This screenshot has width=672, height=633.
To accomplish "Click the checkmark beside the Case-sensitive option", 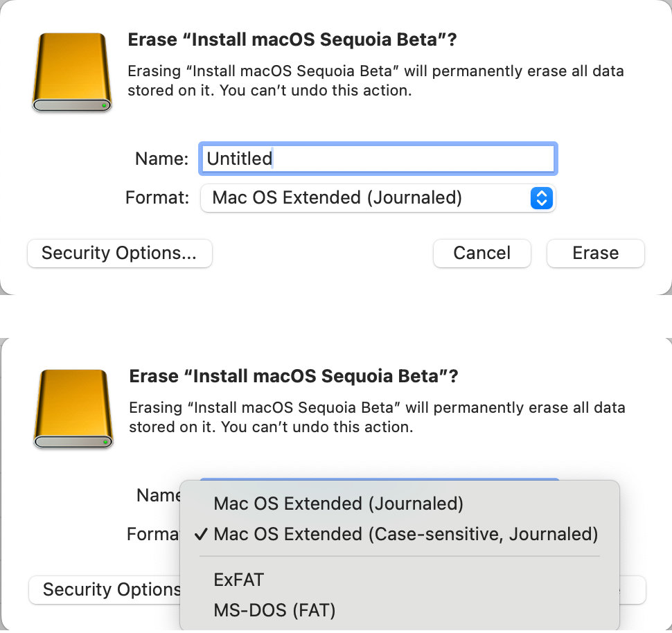I will 201,535.
